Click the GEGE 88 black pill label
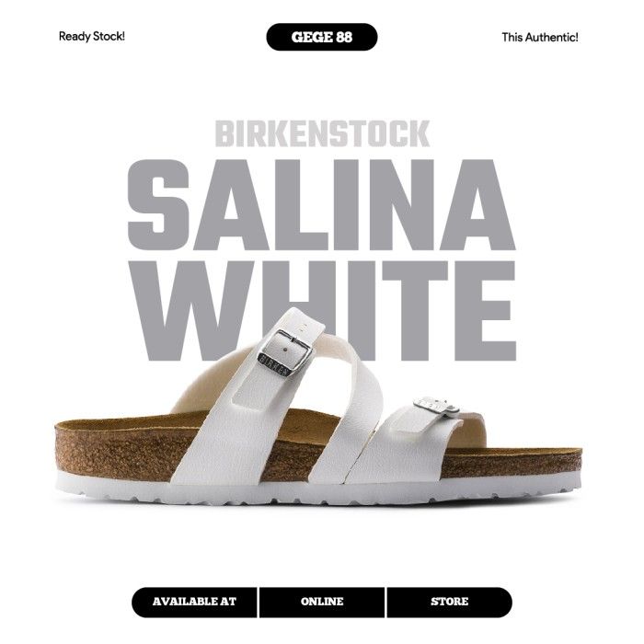 [322, 37]
